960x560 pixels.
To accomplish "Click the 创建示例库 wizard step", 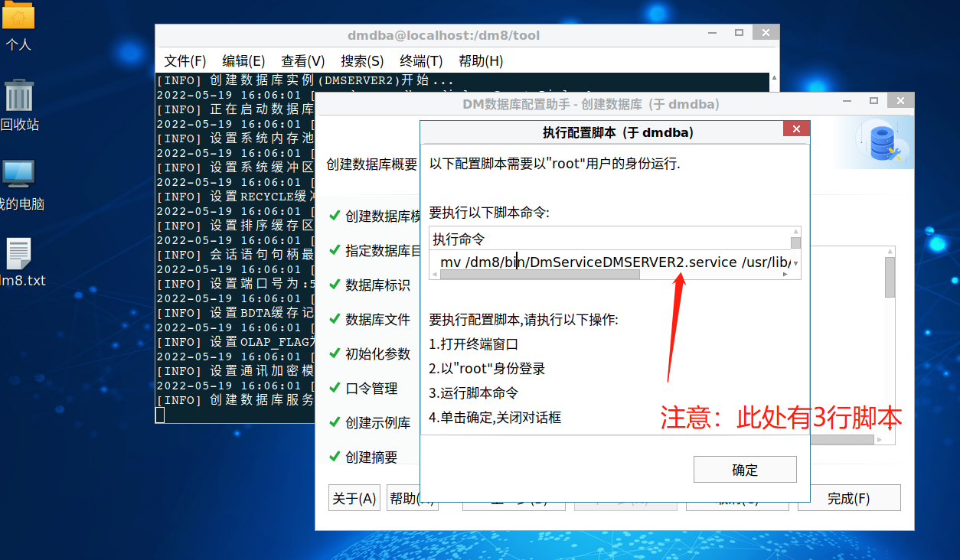I will click(x=377, y=423).
